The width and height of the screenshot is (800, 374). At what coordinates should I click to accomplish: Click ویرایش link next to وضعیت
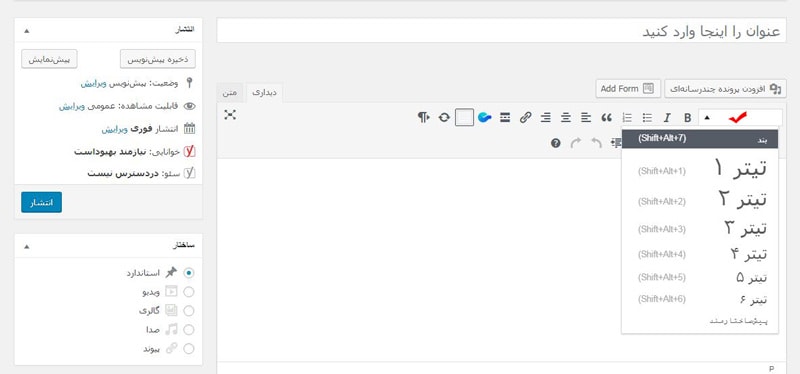92,83
